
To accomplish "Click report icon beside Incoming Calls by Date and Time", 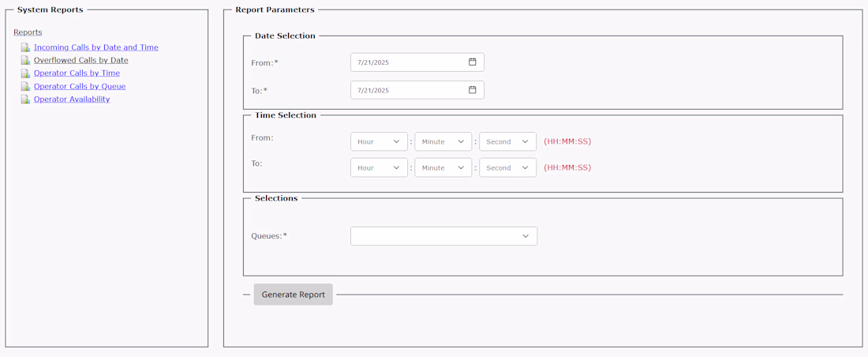I will 25,47.
